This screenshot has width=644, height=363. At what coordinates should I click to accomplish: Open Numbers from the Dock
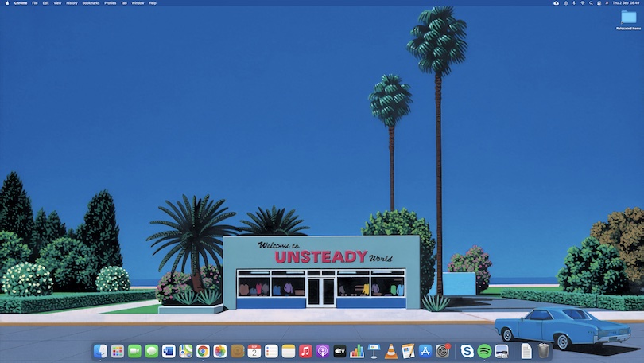[x=357, y=352]
